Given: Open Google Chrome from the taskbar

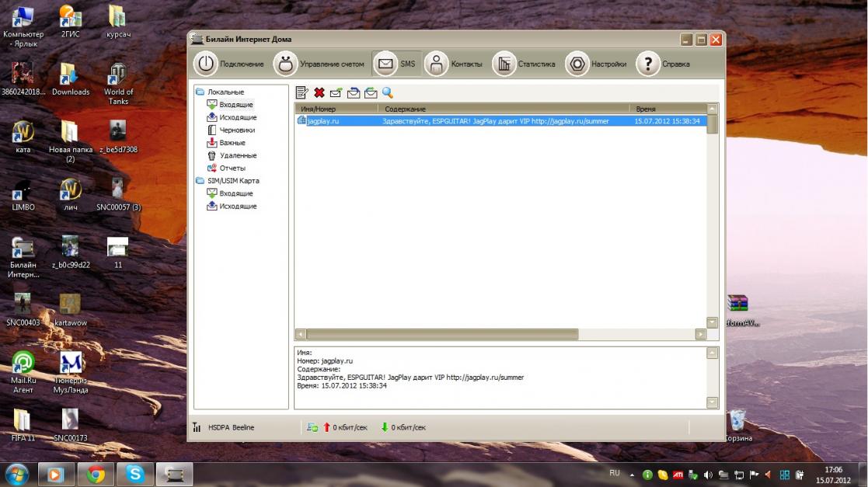Looking at the screenshot, I should (96, 474).
